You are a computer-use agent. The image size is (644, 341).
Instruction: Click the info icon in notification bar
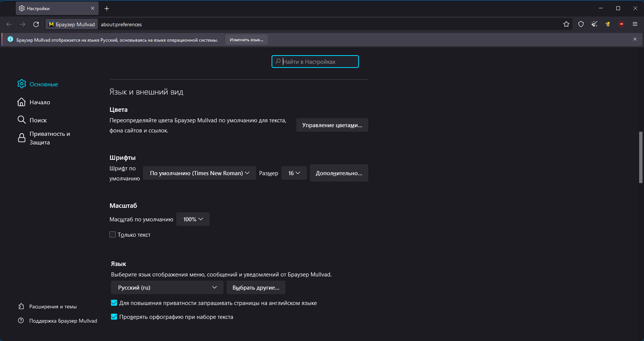[x=10, y=39]
